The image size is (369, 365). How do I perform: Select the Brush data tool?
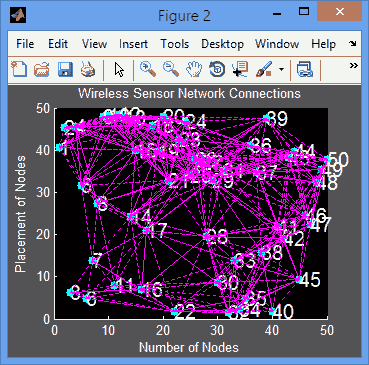(x=265, y=70)
